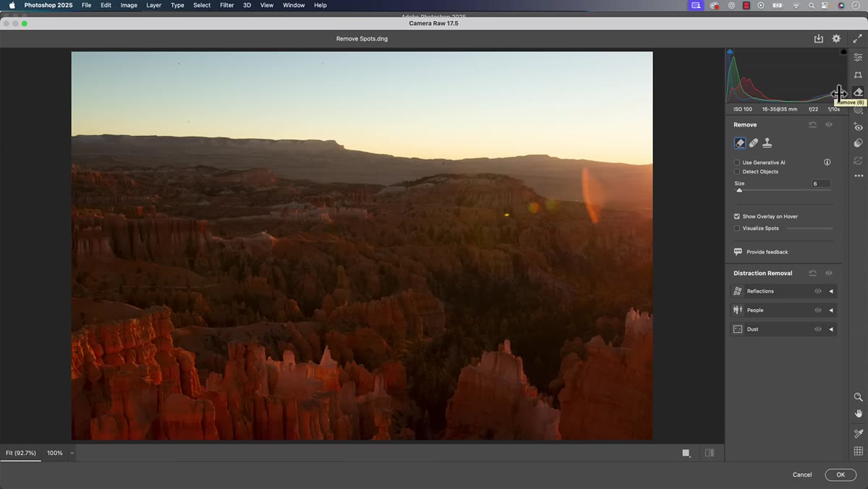Screen dimensions: 868x489
Task: Choose the Heal bandage mode icon
Action: pyautogui.click(x=753, y=143)
